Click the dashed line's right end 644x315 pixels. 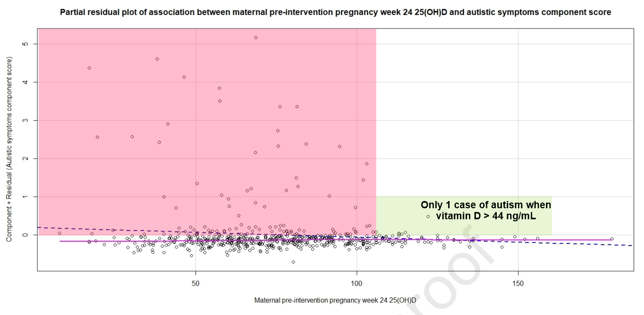pos(632,246)
